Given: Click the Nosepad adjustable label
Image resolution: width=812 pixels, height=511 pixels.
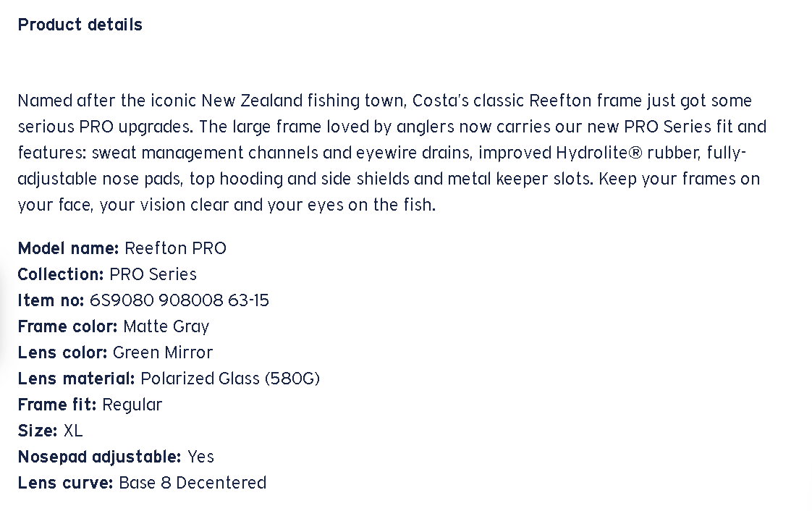Looking at the screenshot, I should [x=99, y=457].
